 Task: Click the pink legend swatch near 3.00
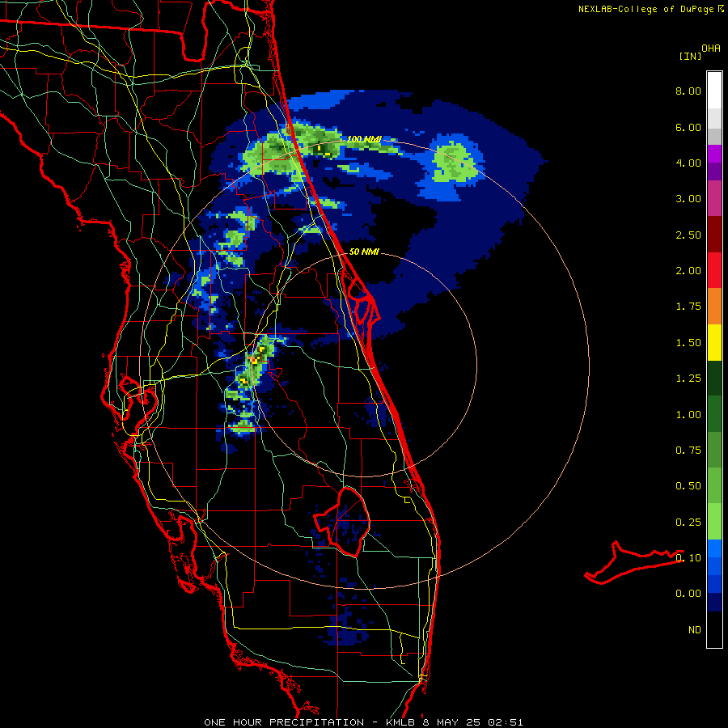point(714,198)
